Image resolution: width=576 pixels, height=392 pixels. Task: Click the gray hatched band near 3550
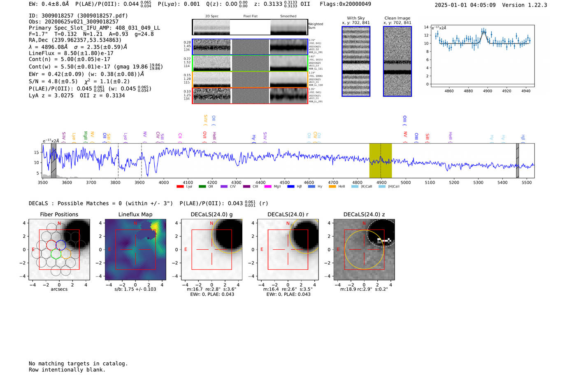click(53, 161)
